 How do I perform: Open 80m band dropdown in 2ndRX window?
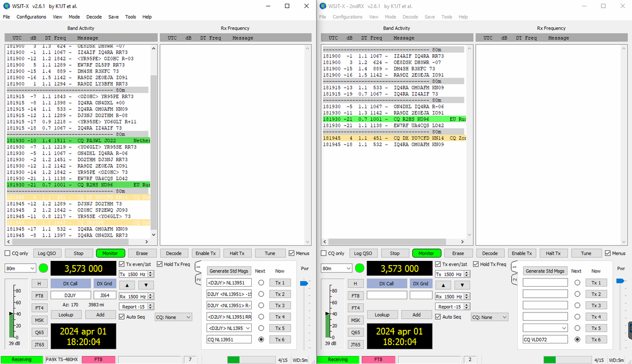(336, 268)
